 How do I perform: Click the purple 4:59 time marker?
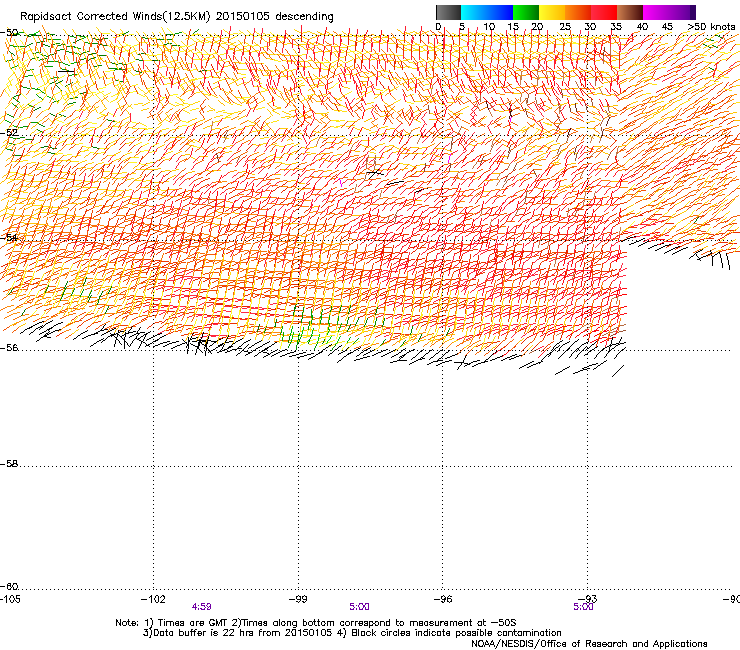pyautogui.click(x=202, y=607)
